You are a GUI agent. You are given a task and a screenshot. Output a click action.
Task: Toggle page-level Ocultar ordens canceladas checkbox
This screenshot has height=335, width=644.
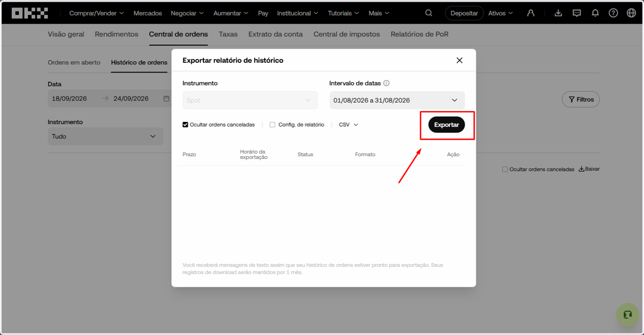click(505, 169)
